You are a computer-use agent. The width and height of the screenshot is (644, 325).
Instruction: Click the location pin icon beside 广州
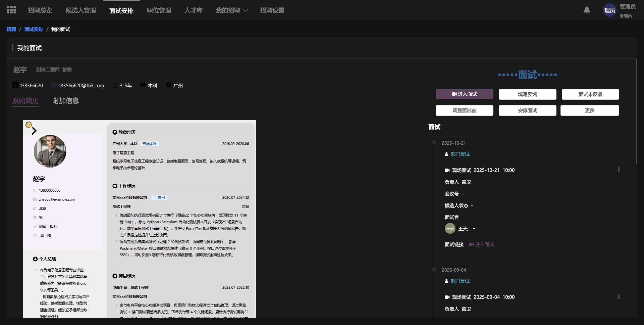(169, 85)
